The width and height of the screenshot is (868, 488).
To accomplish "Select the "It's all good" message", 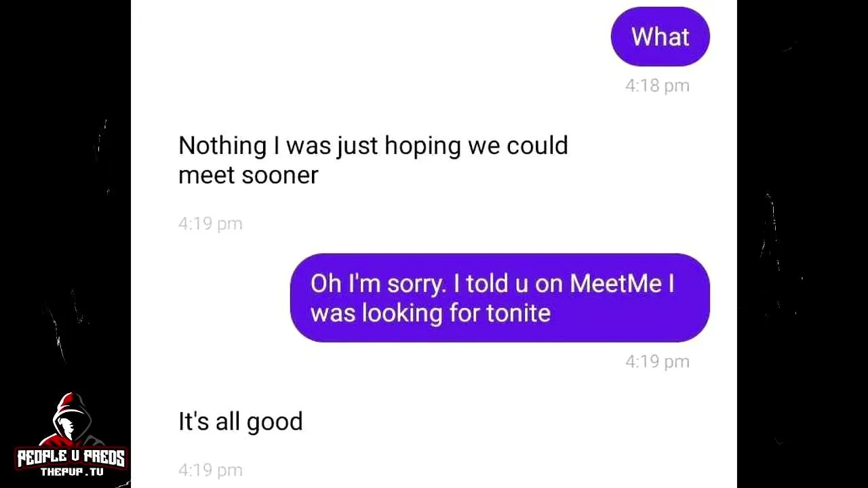I will tap(240, 422).
